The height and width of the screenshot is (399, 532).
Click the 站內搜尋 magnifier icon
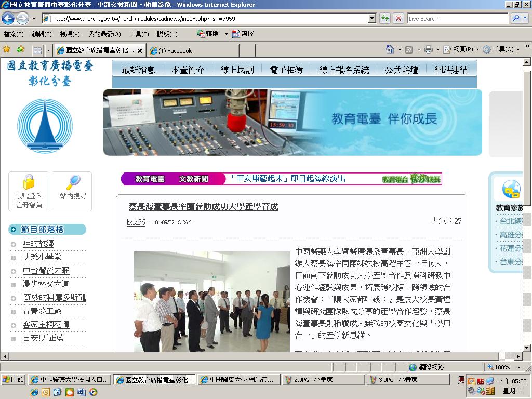[73, 182]
